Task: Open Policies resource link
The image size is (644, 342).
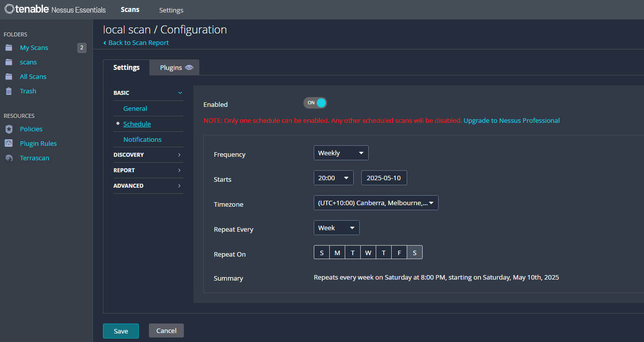Action: tap(31, 129)
